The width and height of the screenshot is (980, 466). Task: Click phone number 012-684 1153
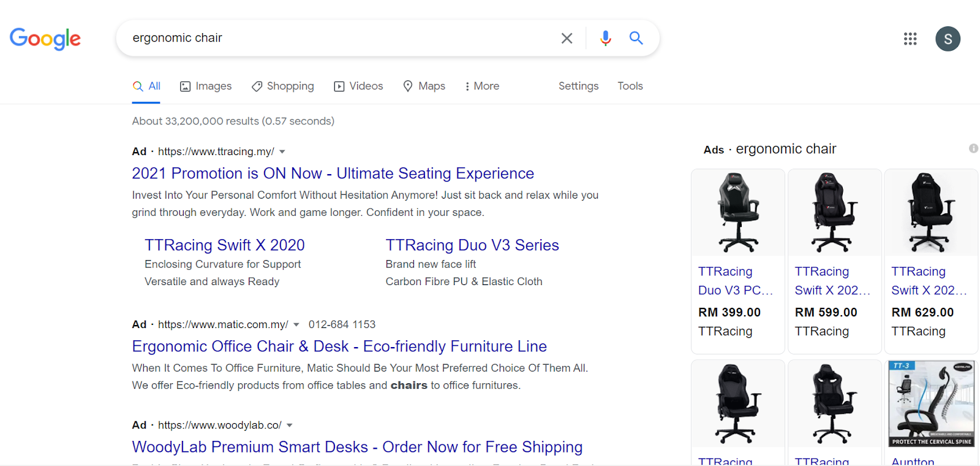pyautogui.click(x=342, y=324)
